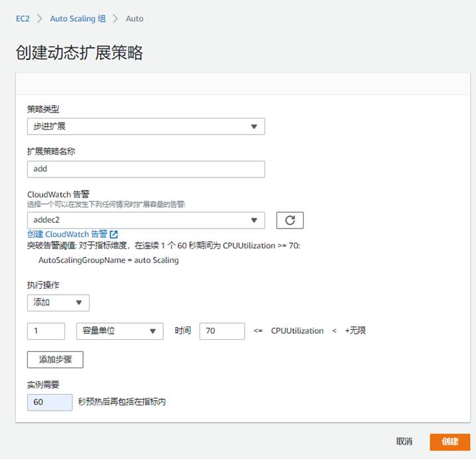Click the 取消 cancel button
This screenshot has height=459, width=476.
(404, 442)
